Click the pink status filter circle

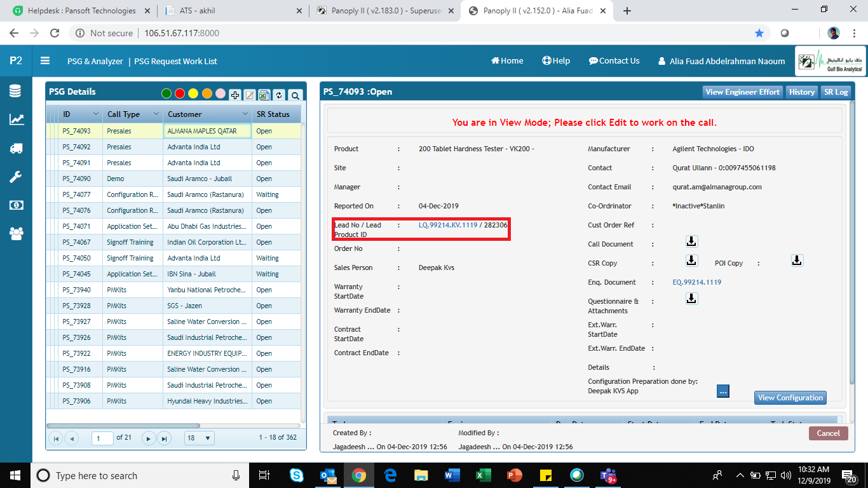[220, 94]
